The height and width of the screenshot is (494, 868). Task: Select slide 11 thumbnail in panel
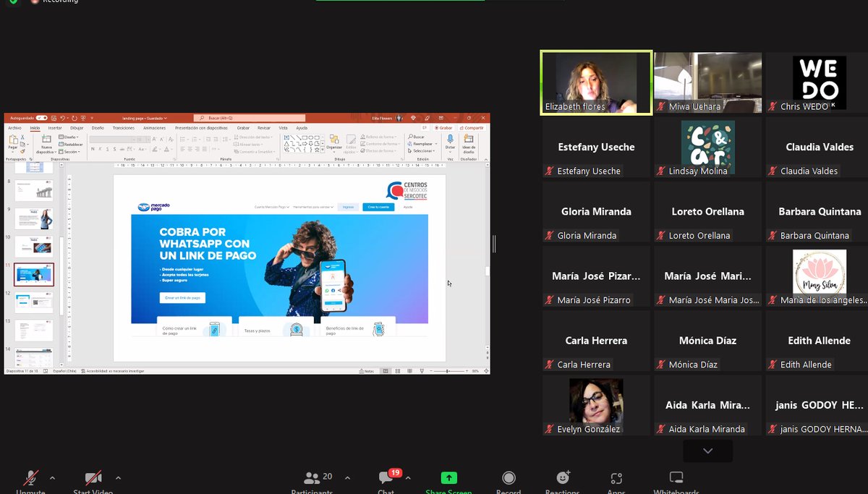(x=34, y=274)
